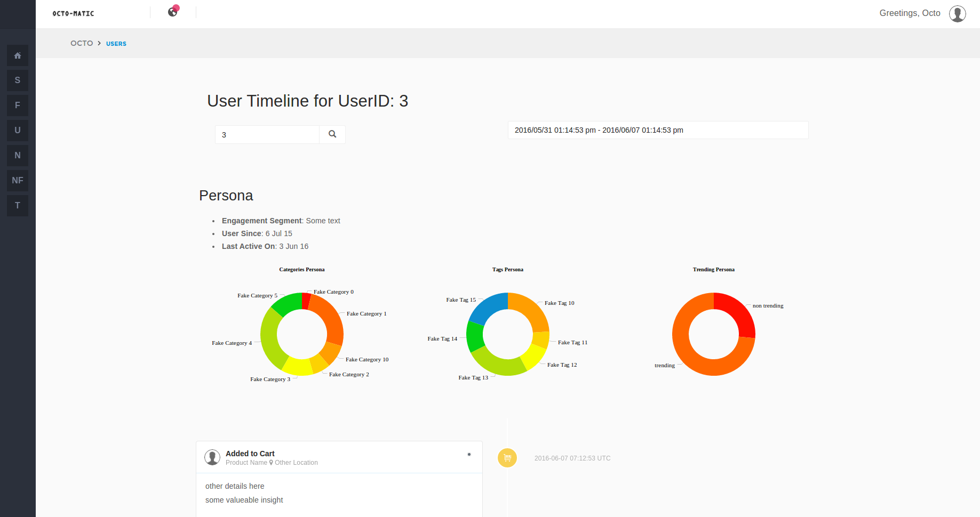
Task: Click the Added to Cart user avatar
Action: click(x=212, y=457)
